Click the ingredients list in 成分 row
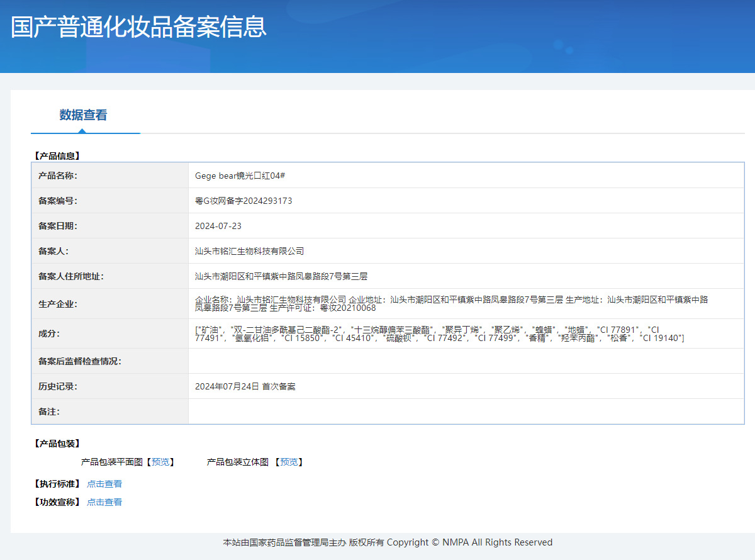755x560 pixels. click(440, 334)
